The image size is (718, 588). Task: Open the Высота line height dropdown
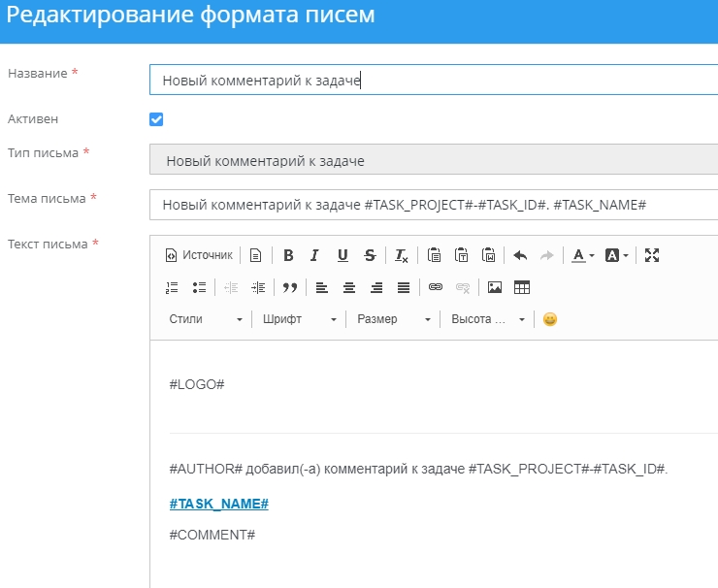(x=487, y=319)
